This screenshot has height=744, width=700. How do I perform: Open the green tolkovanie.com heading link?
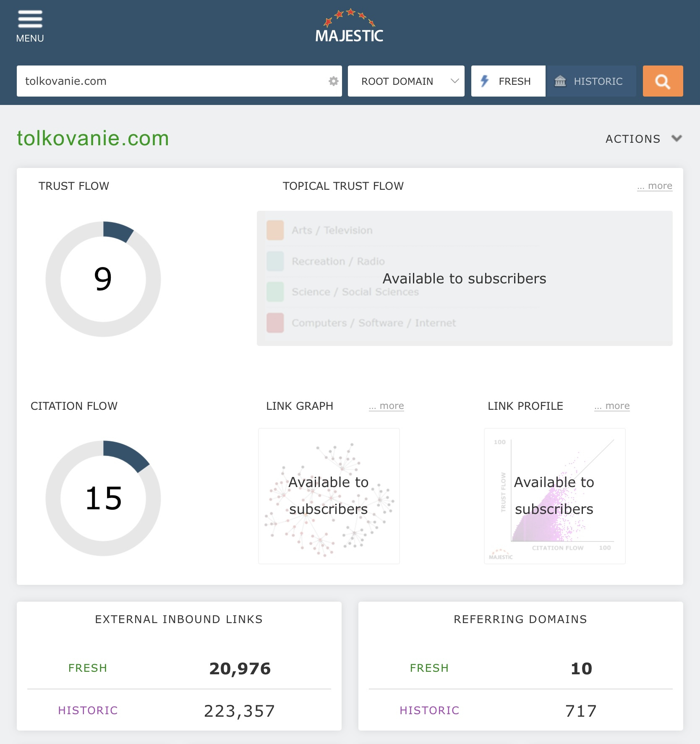tap(93, 138)
